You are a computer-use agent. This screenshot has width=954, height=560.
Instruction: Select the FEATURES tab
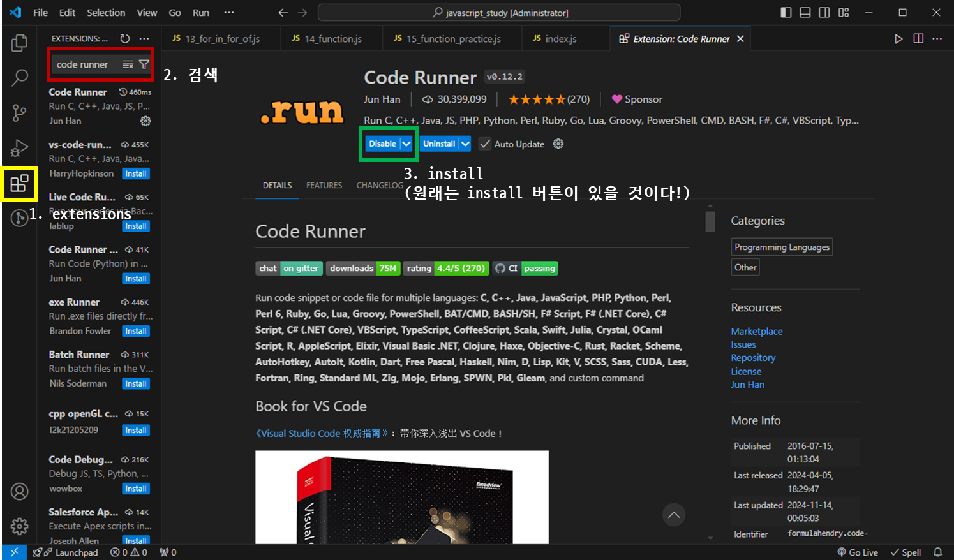click(324, 186)
